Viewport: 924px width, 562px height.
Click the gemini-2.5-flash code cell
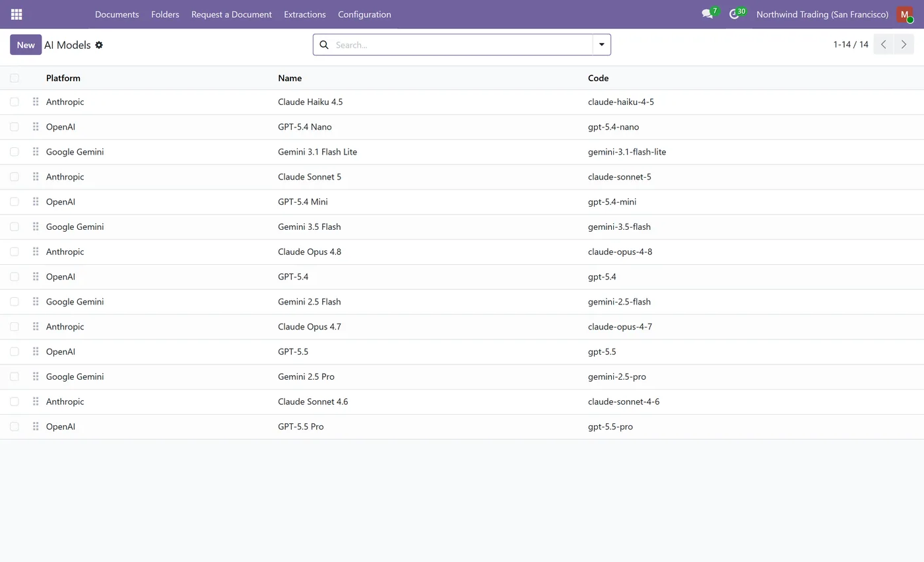(x=619, y=302)
